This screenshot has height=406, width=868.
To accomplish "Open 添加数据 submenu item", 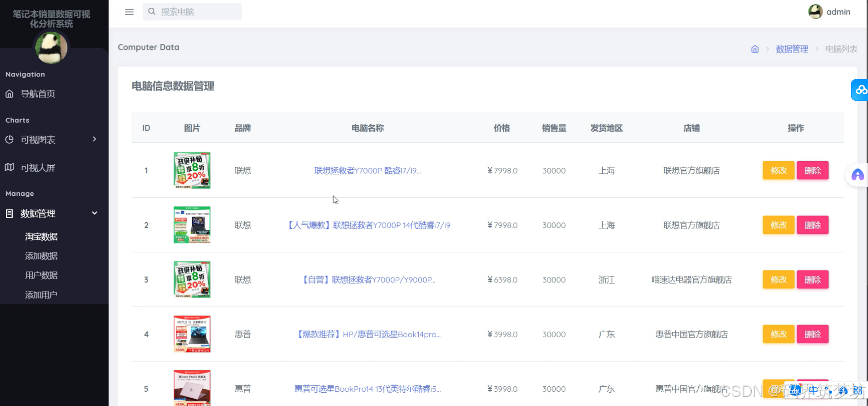I will click(41, 256).
